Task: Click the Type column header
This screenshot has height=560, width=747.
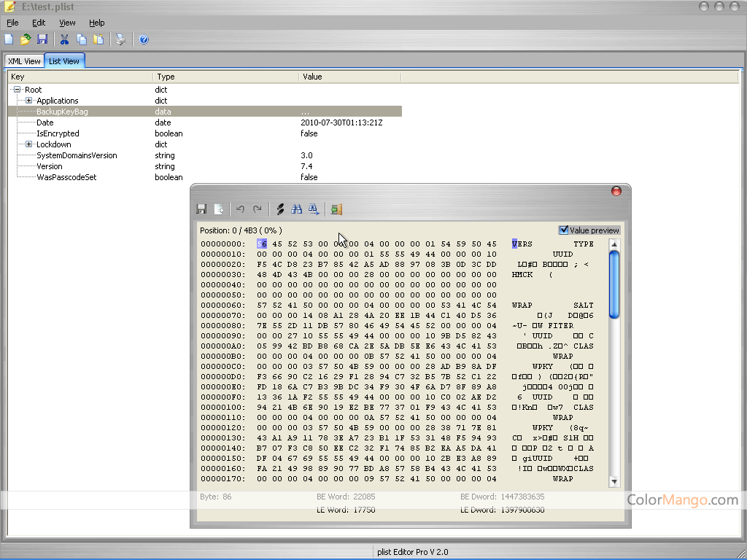Action: click(x=166, y=77)
